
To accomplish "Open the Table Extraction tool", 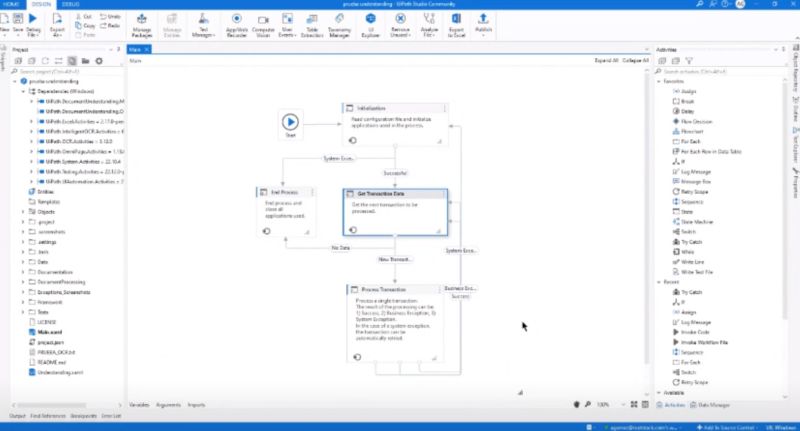I will pos(312,25).
